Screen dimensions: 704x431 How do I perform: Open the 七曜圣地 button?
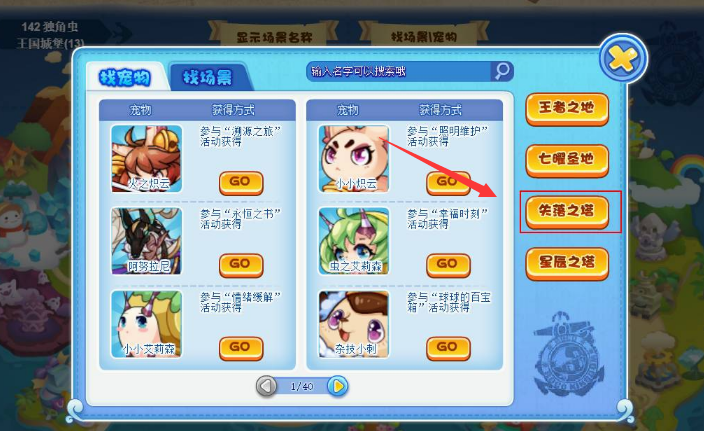point(567,160)
